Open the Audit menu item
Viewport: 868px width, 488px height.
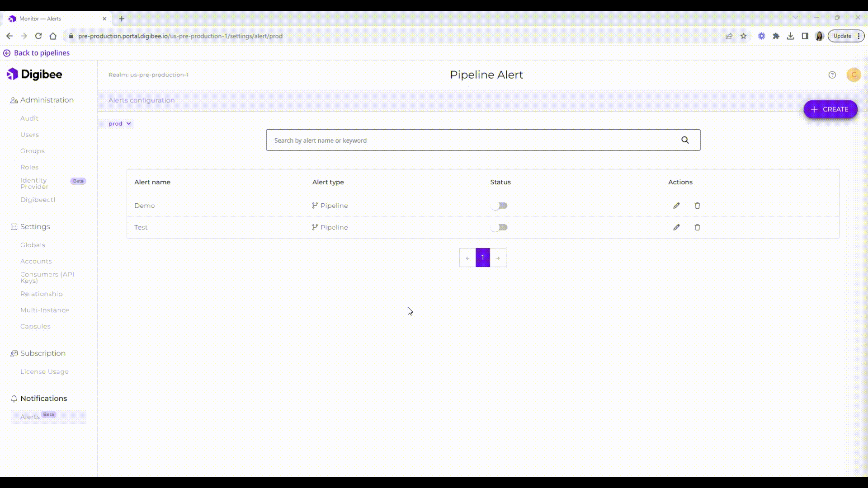pos(29,118)
